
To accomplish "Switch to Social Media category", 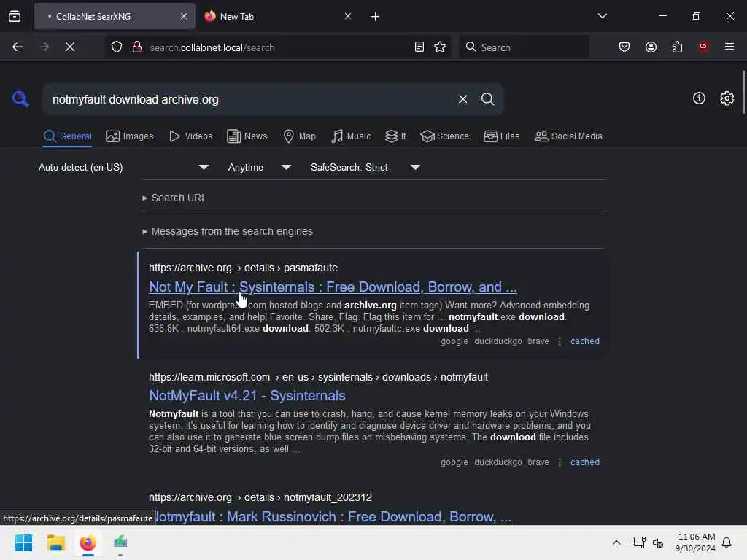I will 568,136.
